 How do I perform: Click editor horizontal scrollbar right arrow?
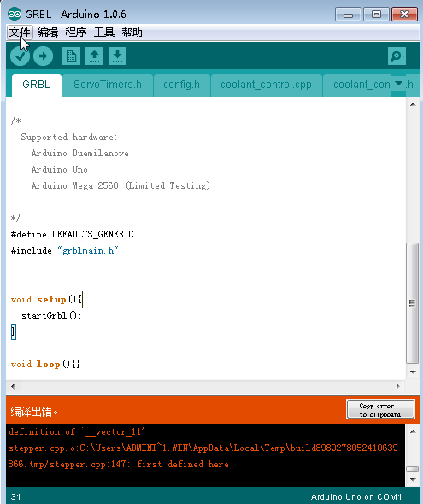398,386
